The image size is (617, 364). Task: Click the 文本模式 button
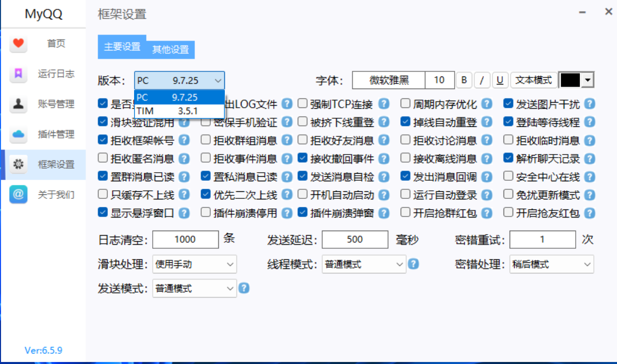[x=533, y=80]
